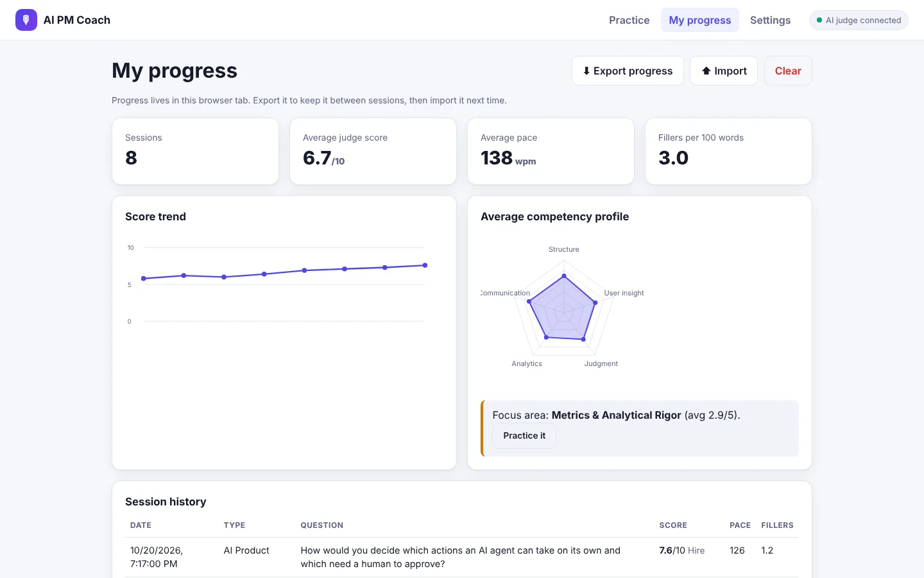Click the fillers value 1.2 in session history
The height and width of the screenshot is (578, 924).
tap(767, 550)
